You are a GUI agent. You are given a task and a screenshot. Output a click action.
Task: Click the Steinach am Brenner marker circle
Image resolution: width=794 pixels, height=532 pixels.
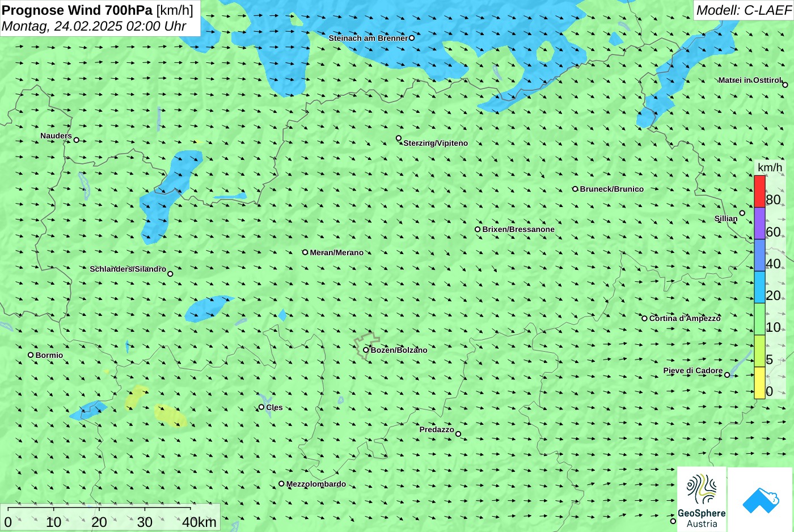pos(412,38)
